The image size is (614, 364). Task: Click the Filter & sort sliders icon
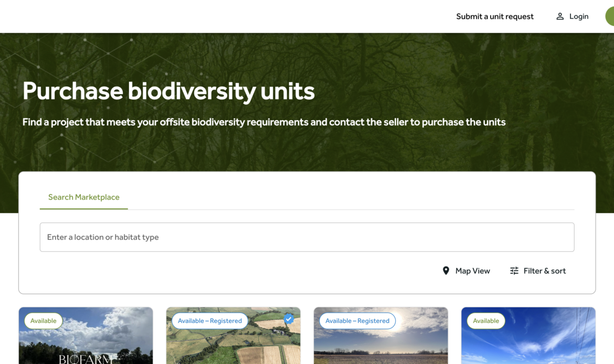click(x=513, y=271)
